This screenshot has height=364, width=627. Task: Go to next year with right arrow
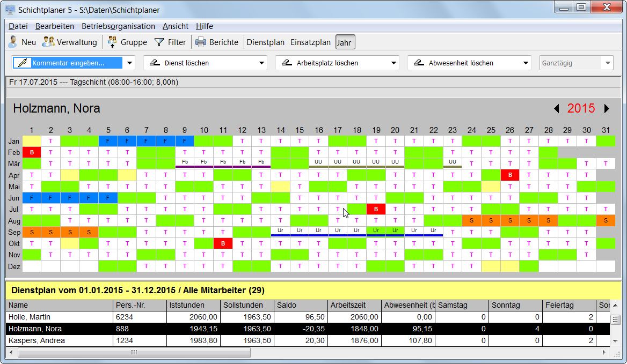pos(607,109)
